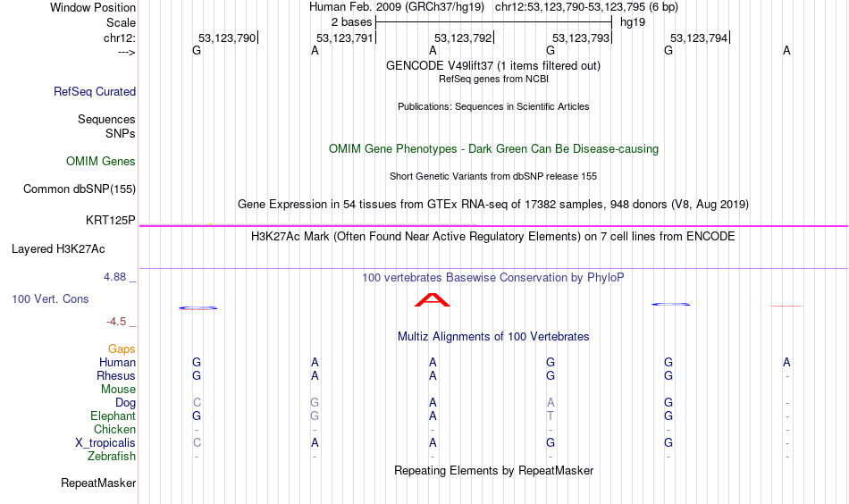Click the hg19 label beside scale bar

[633, 22]
